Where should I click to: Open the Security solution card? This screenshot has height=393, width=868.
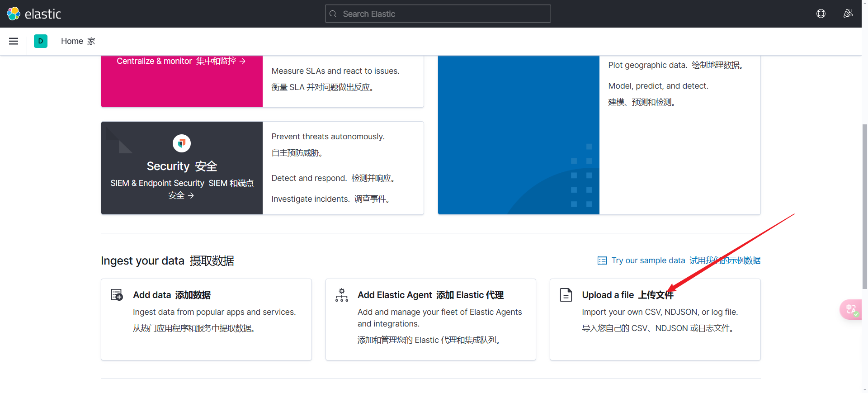[262, 168]
